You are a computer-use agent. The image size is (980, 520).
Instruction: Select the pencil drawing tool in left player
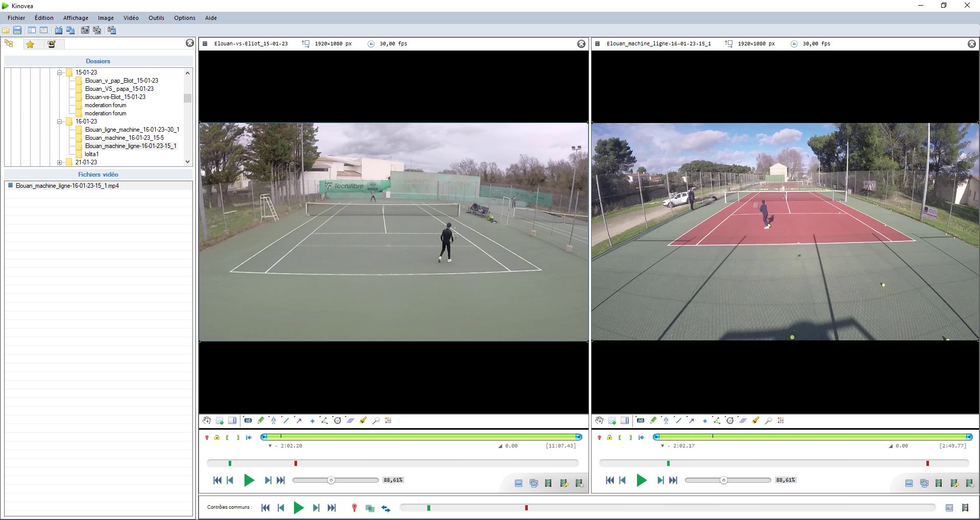coord(261,420)
